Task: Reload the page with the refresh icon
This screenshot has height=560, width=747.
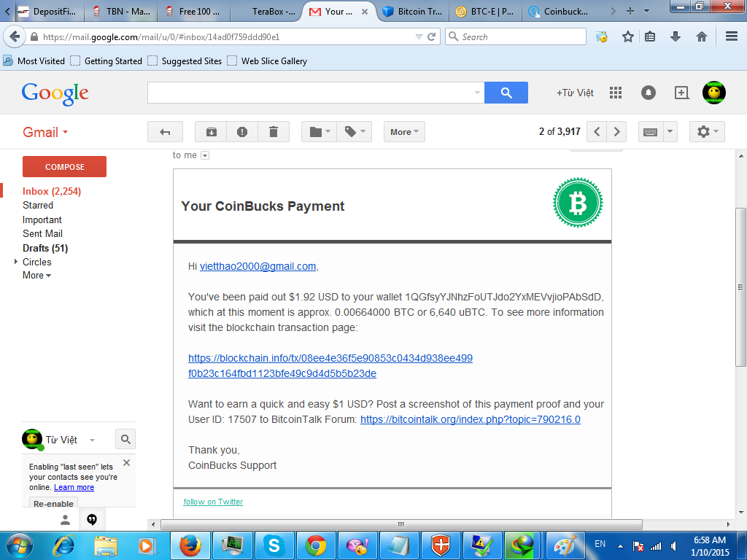Action: [432, 36]
